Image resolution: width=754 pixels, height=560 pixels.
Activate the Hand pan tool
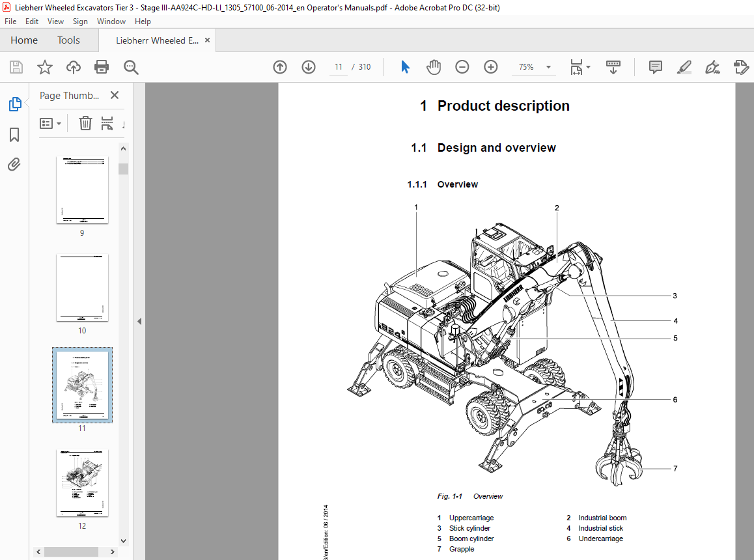433,67
